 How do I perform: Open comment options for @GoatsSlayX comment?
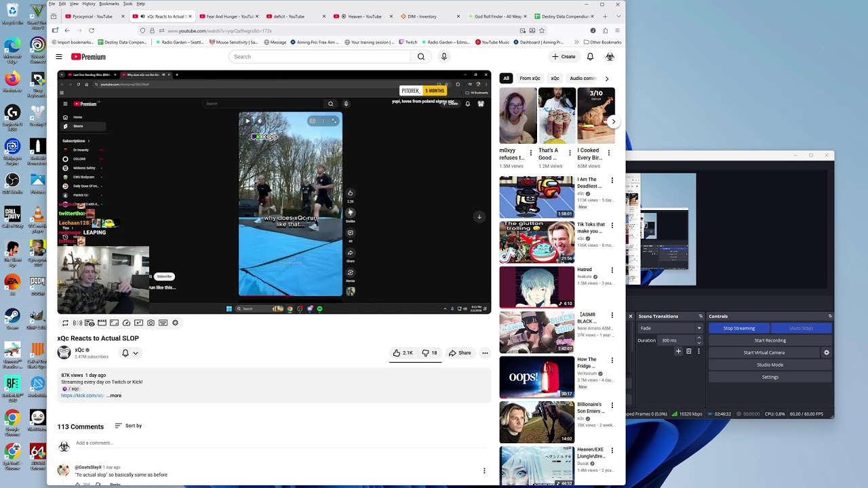(484, 470)
